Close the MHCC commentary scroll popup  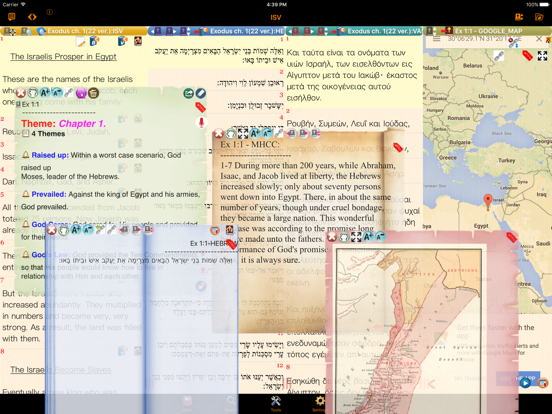coord(219,133)
